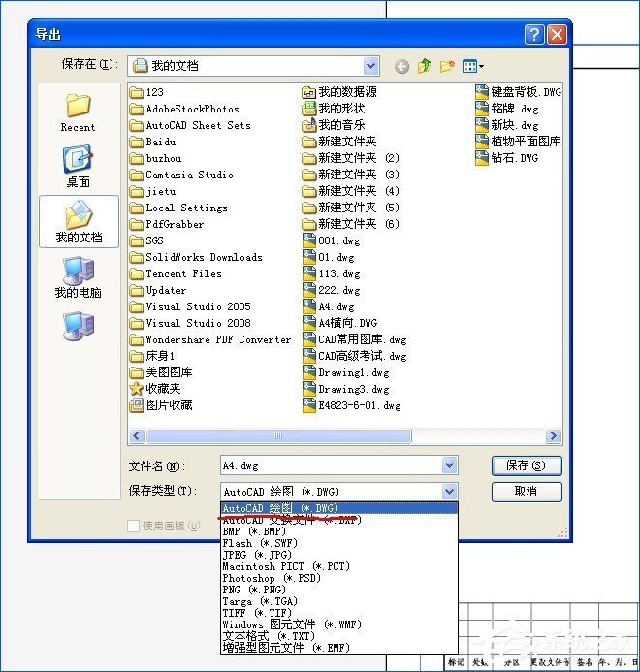Screen dimensions: 640x672
Task: Choose Macintosh PICT (*.PCT) format
Action: point(339,566)
